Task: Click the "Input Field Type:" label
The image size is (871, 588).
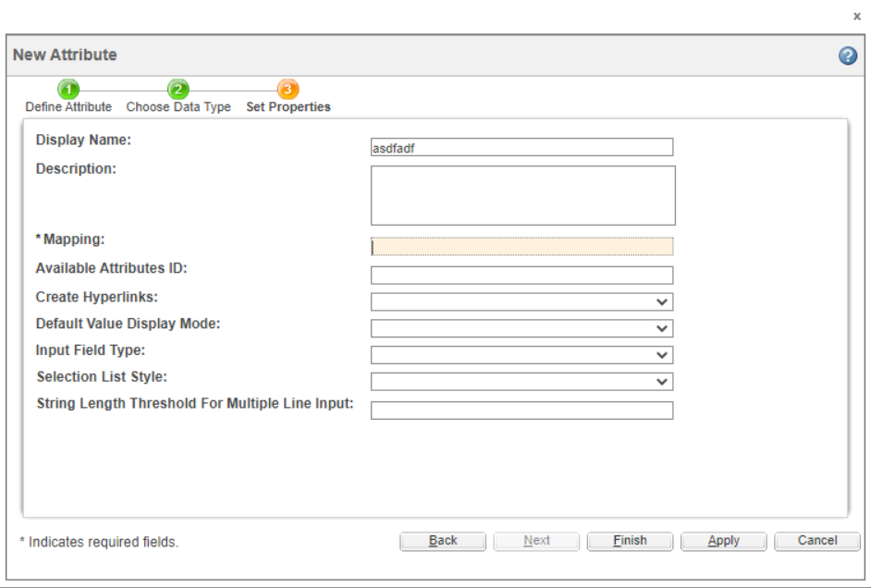Action: (90, 350)
